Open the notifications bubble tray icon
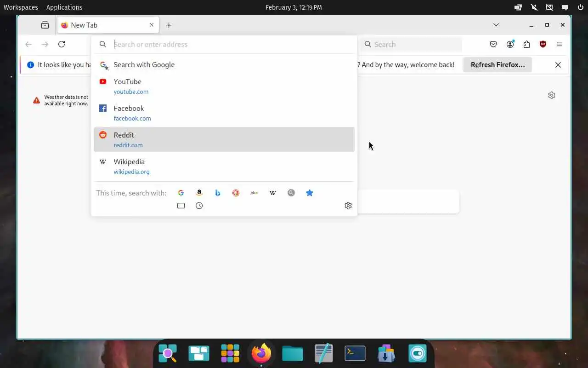Image resolution: width=588 pixels, height=368 pixels. pyautogui.click(x=565, y=7)
